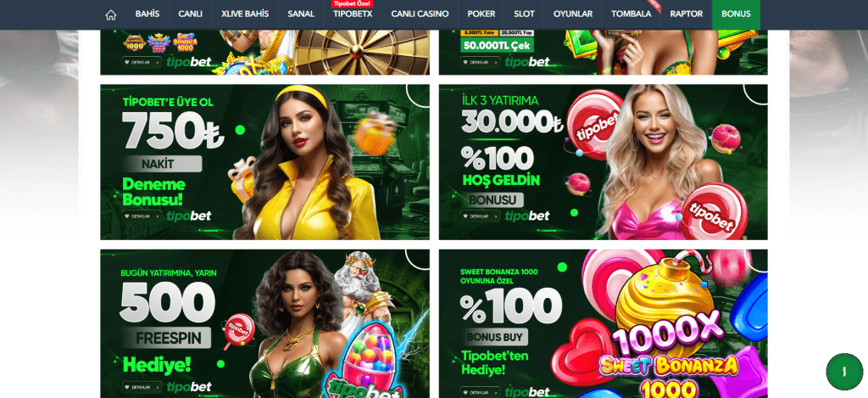Open the Sweet Bonanza 1000 Bonus Buy banner
Screen dimensions: 868x398
(x=604, y=323)
